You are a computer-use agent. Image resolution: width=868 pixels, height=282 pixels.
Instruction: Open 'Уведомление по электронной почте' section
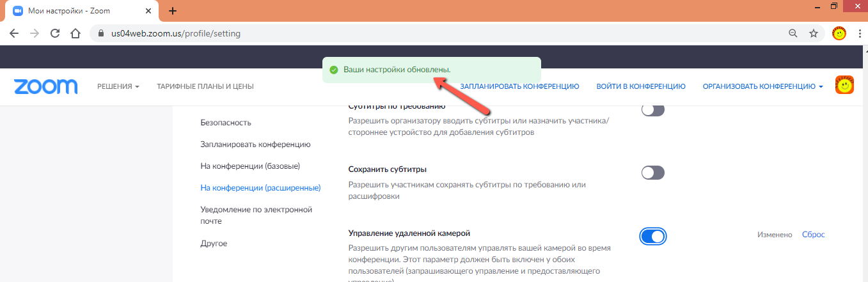click(x=256, y=215)
